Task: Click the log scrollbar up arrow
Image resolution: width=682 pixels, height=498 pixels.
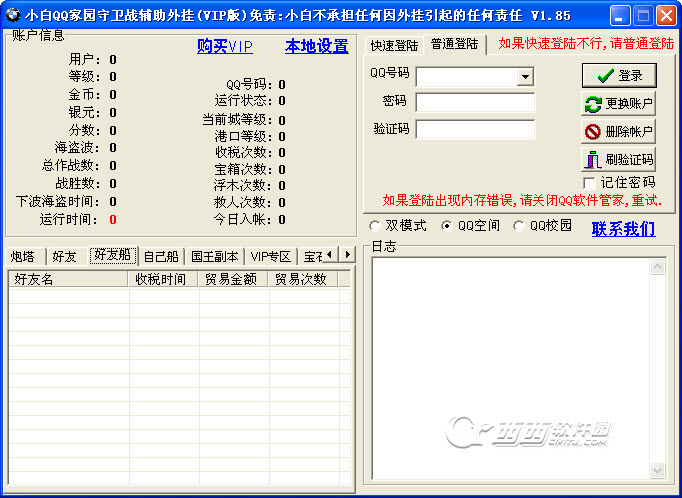Action: (657, 266)
